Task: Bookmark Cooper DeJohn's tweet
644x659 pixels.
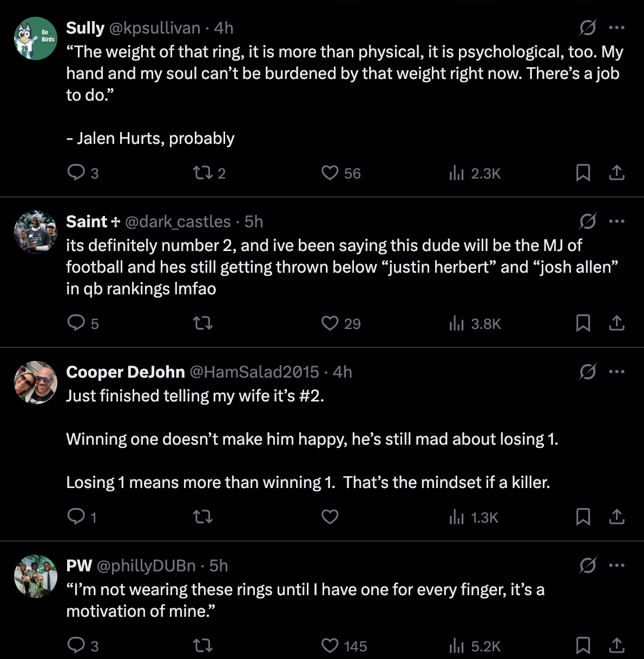Action: click(x=583, y=517)
